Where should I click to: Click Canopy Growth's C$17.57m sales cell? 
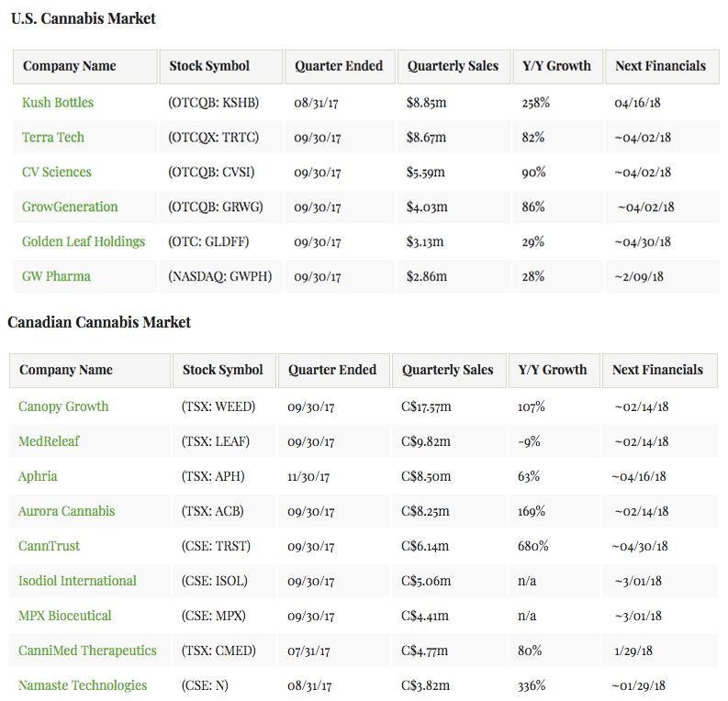(426, 406)
